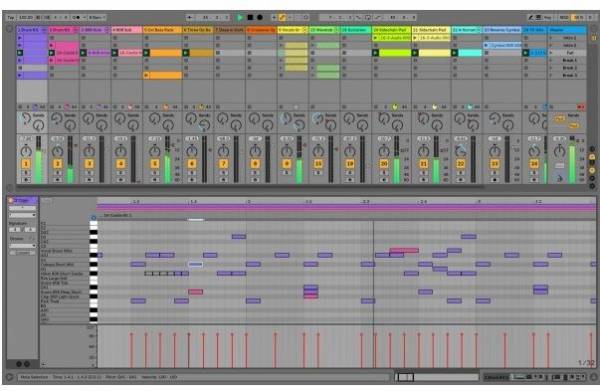Click the Tap tempo button

[x=11, y=18]
